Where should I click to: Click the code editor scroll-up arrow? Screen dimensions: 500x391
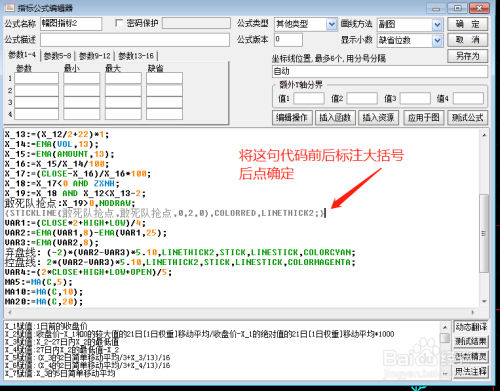click(484, 135)
